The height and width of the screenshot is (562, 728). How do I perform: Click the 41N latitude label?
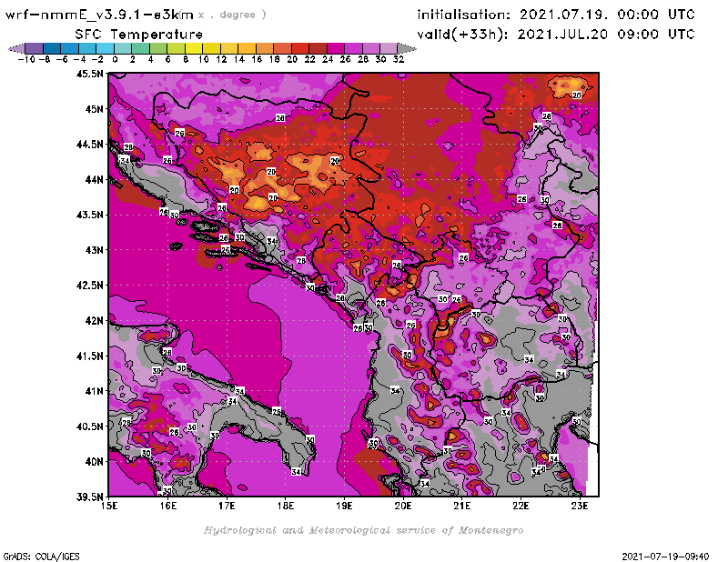pyautogui.click(x=94, y=391)
